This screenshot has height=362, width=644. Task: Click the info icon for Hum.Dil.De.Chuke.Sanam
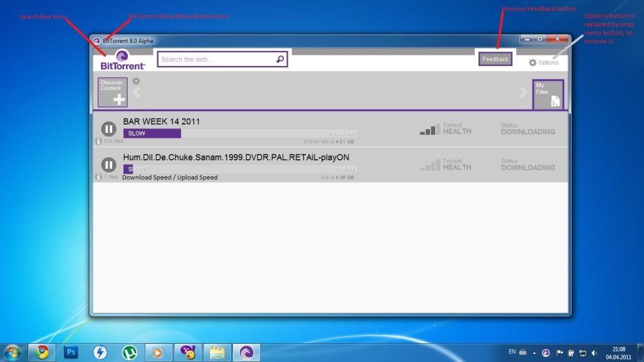98,177
